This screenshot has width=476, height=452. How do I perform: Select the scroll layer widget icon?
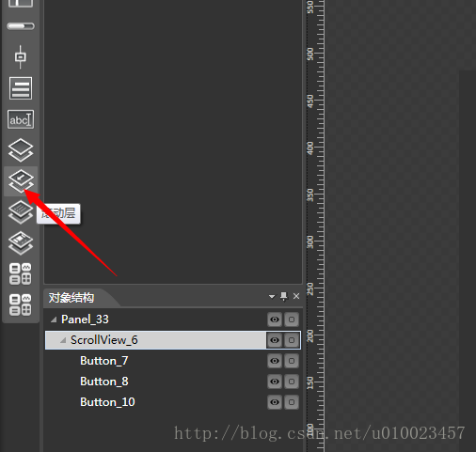(x=21, y=181)
